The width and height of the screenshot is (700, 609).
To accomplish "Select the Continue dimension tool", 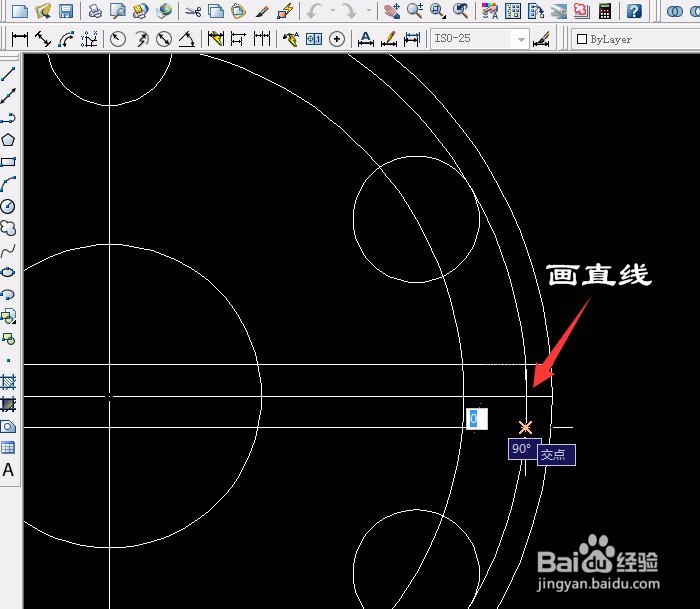I will click(262, 39).
